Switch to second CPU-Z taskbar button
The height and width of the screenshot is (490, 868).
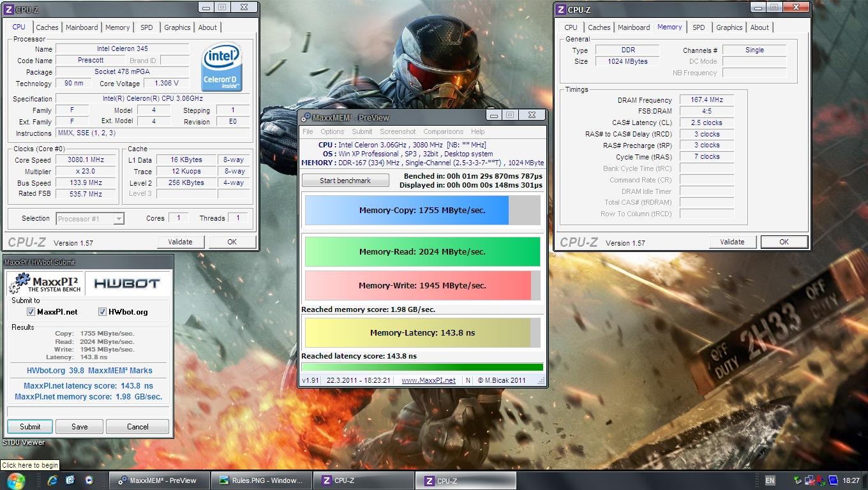click(x=466, y=480)
